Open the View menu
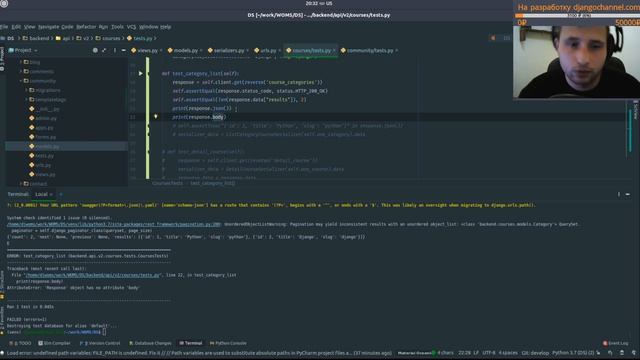This screenshot has height=360, width=640. click(x=29, y=27)
